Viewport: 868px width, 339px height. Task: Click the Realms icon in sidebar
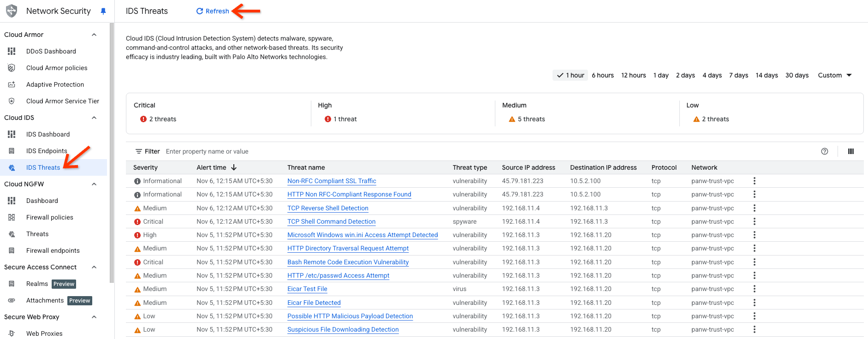12,284
